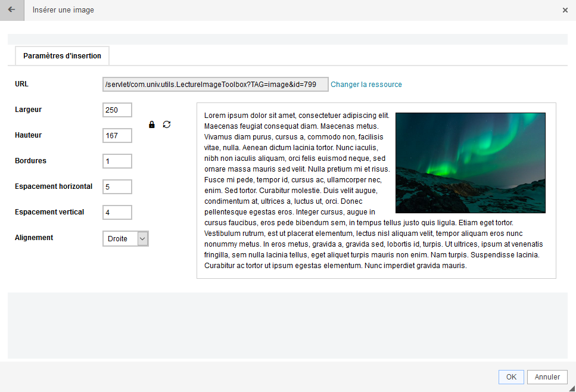Click Changer la ressource link
This screenshot has height=392, width=576.
[x=366, y=85]
